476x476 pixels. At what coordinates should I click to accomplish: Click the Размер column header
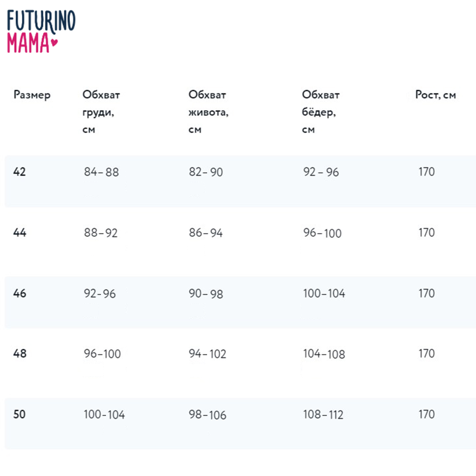(x=32, y=95)
